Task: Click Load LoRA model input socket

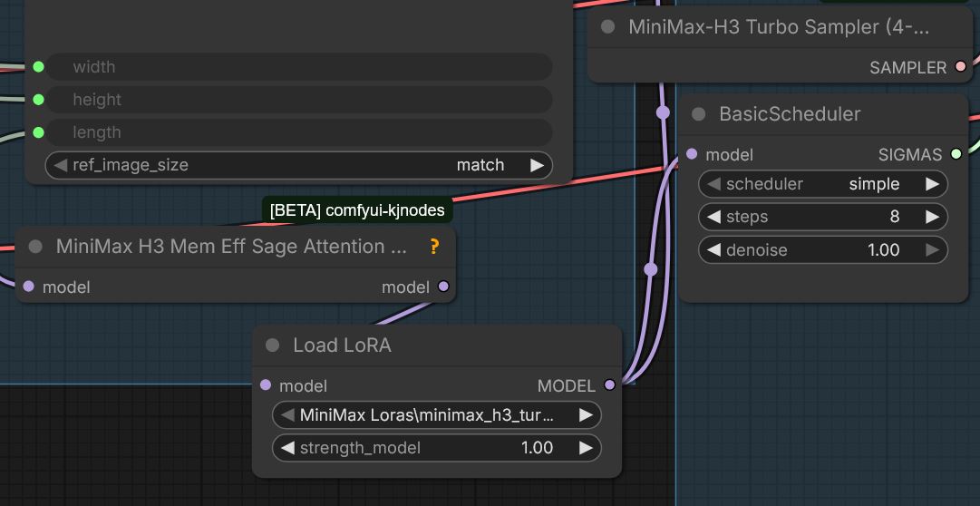Action: point(265,384)
